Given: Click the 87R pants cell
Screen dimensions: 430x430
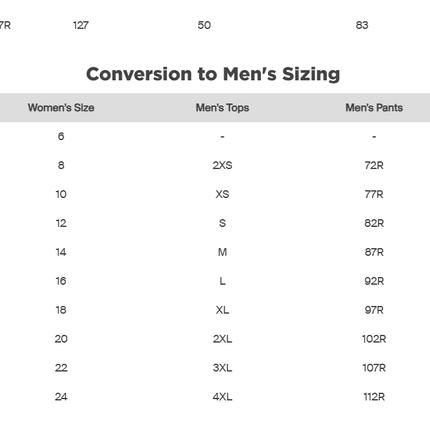Looking at the screenshot, I should click(x=374, y=252).
